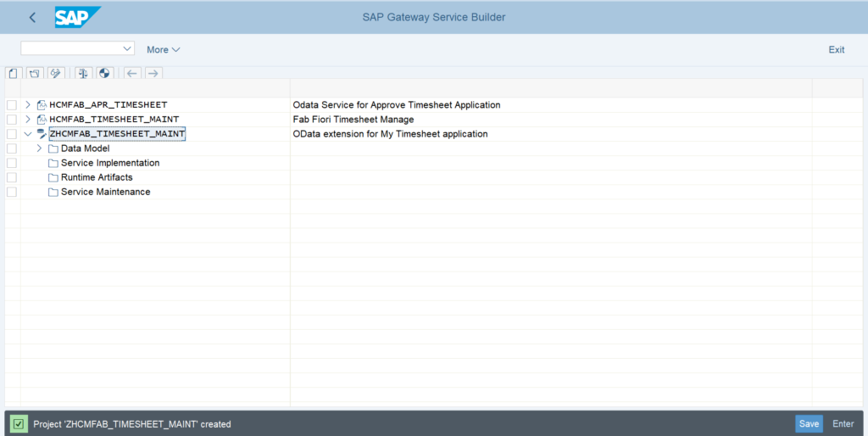Open the transaction command field dropdown

pyautogui.click(x=127, y=48)
